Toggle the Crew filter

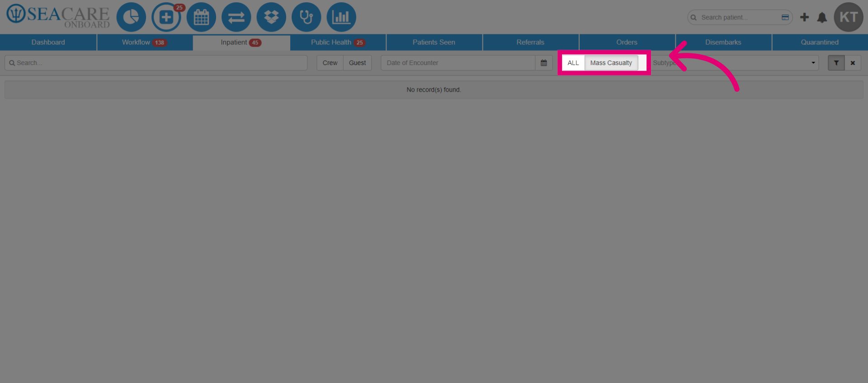pyautogui.click(x=330, y=63)
